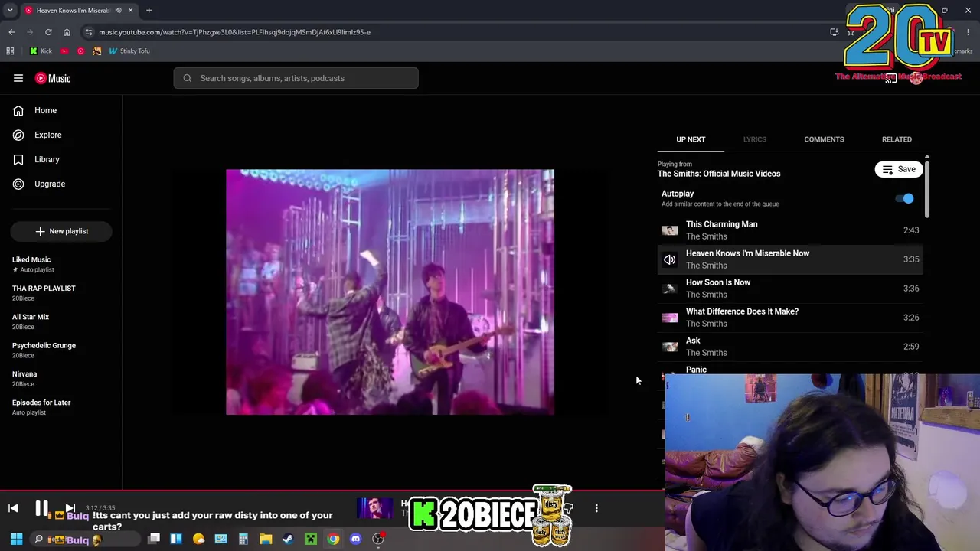Open the Episodes for Later playlist

[61, 407]
